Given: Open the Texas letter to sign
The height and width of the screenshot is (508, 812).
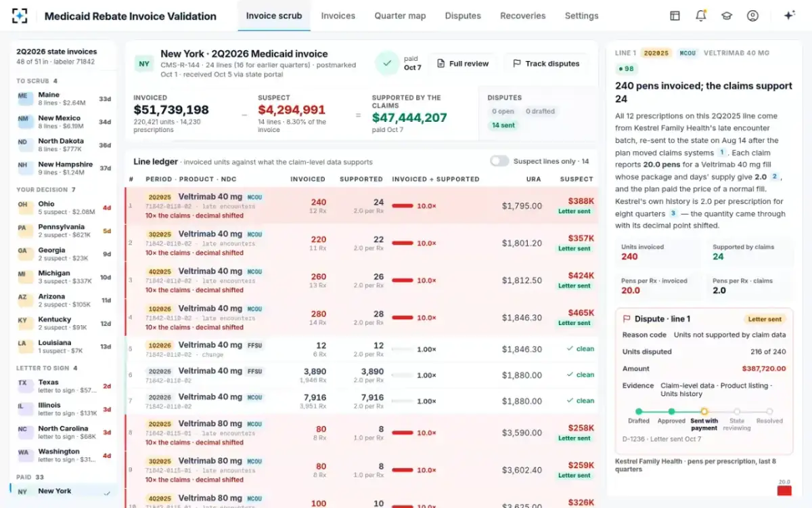Looking at the screenshot, I should click(x=64, y=386).
